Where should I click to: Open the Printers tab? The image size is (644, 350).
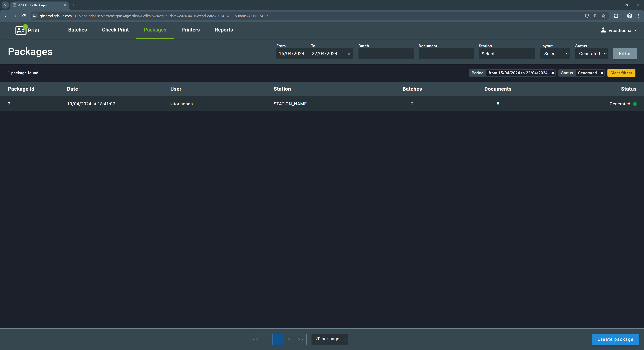[190, 30]
